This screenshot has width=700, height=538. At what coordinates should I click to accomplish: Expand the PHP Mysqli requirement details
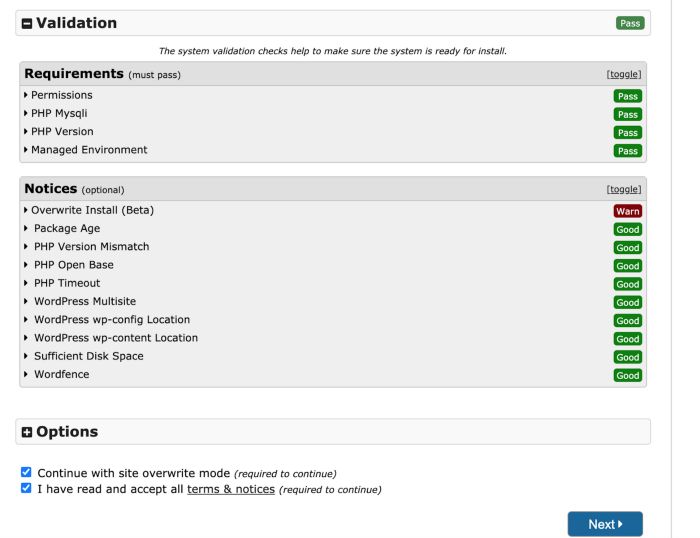pyautogui.click(x=59, y=113)
